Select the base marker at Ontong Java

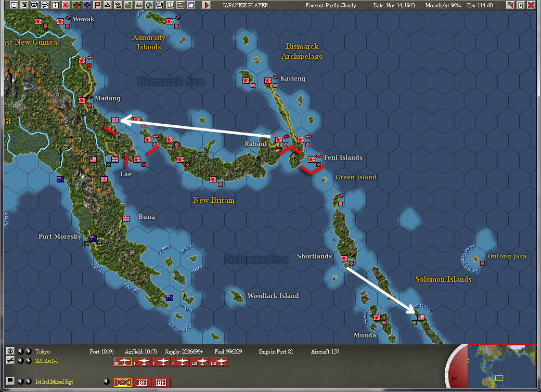483,263
